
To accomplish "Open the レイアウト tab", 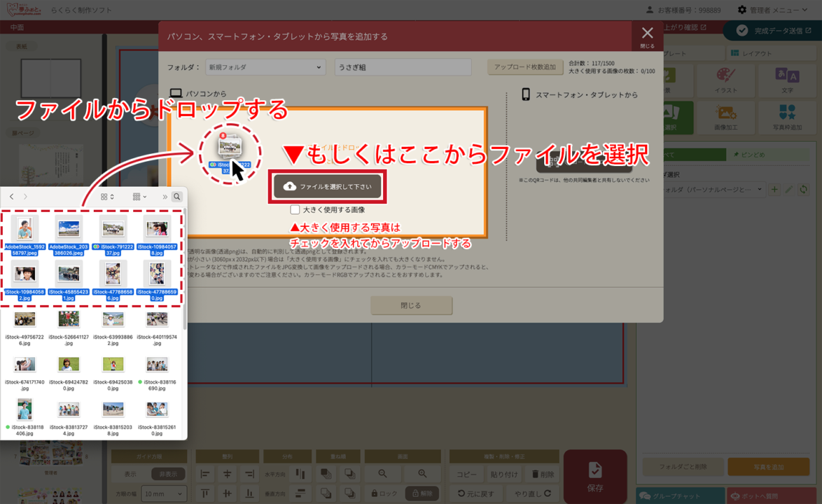I will (x=769, y=53).
